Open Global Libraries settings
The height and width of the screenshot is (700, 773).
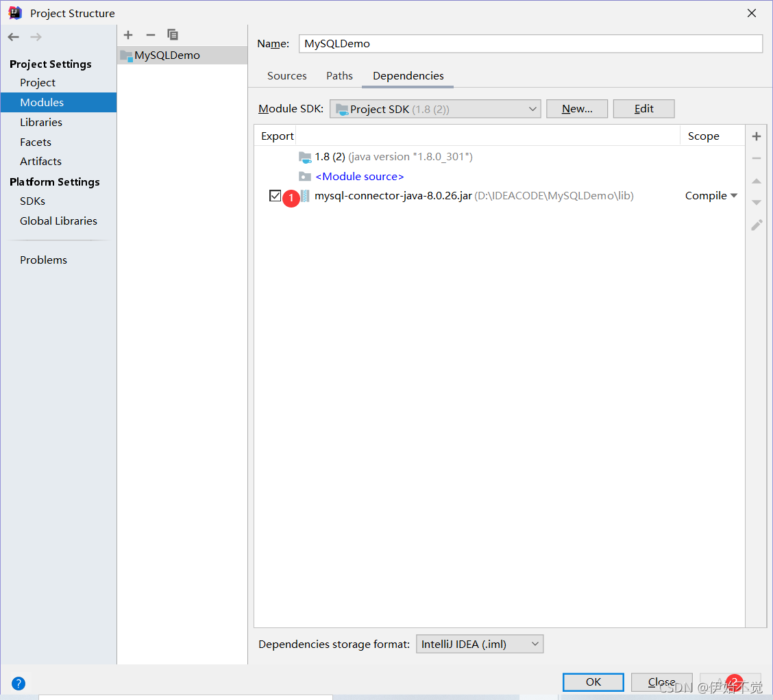coord(58,221)
